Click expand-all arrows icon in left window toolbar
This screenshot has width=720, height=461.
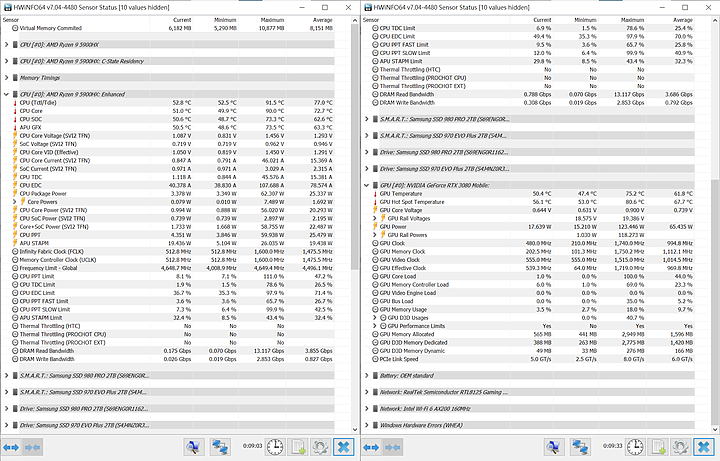(11, 447)
